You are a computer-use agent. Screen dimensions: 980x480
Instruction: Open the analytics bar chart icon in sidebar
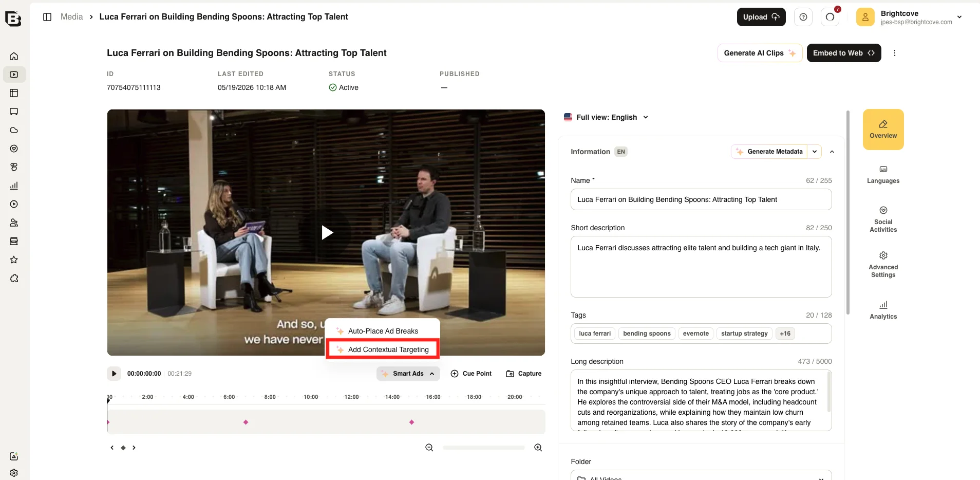14,186
